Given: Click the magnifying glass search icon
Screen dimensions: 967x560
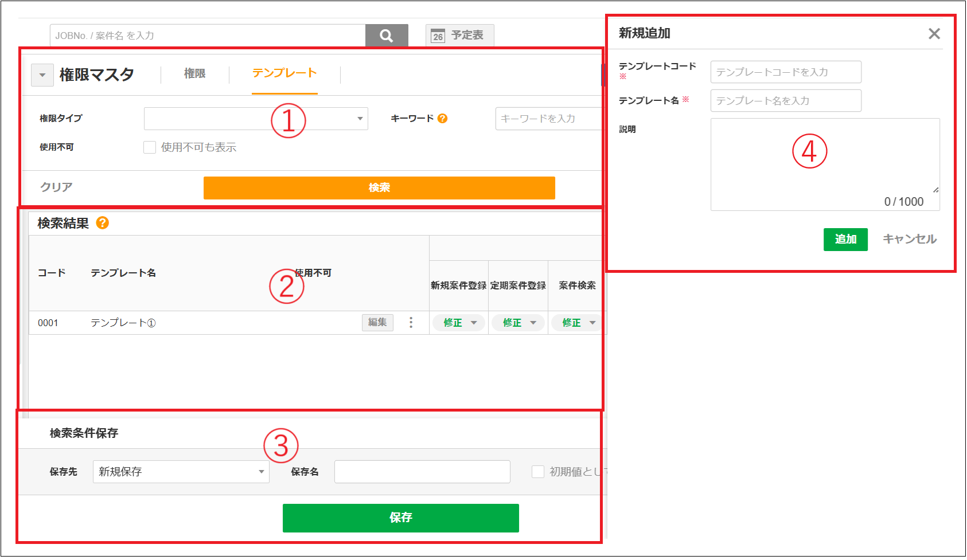Looking at the screenshot, I should click(387, 36).
